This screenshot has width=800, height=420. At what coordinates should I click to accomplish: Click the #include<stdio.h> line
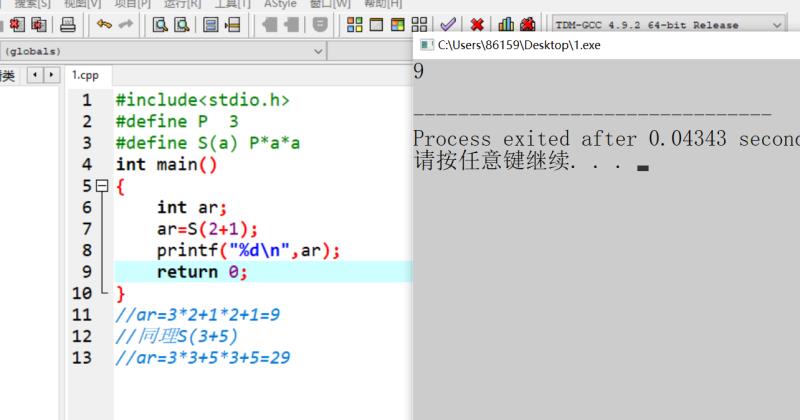point(203,100)
